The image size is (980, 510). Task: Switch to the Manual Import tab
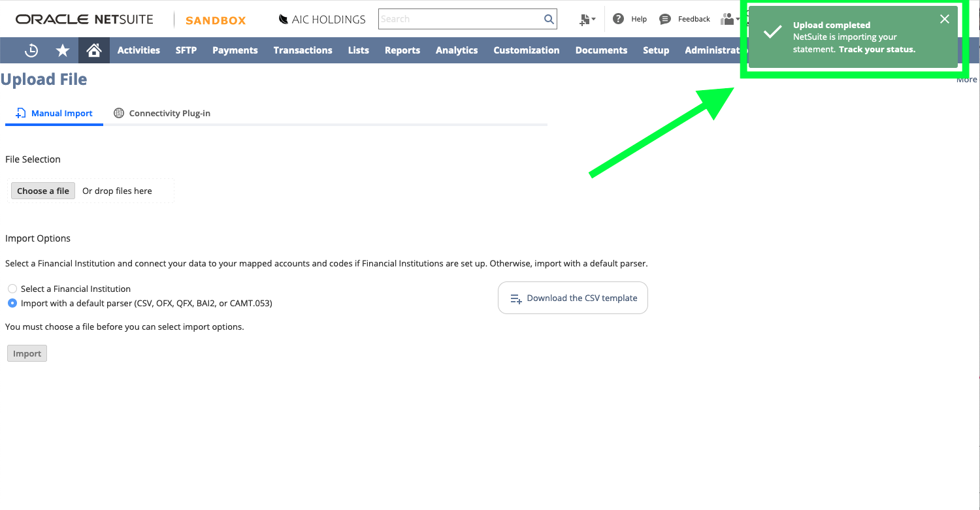point(54,113)
